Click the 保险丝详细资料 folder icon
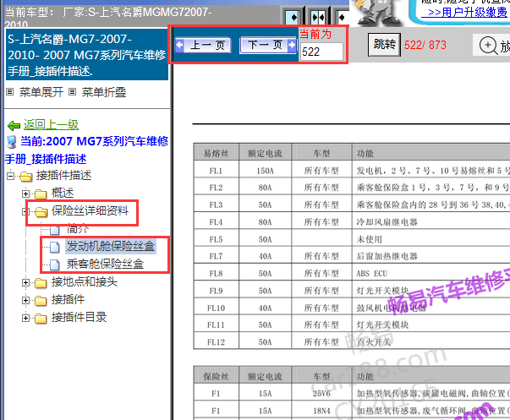The height and width of the screenshot is (420, 510). (41, 212)
